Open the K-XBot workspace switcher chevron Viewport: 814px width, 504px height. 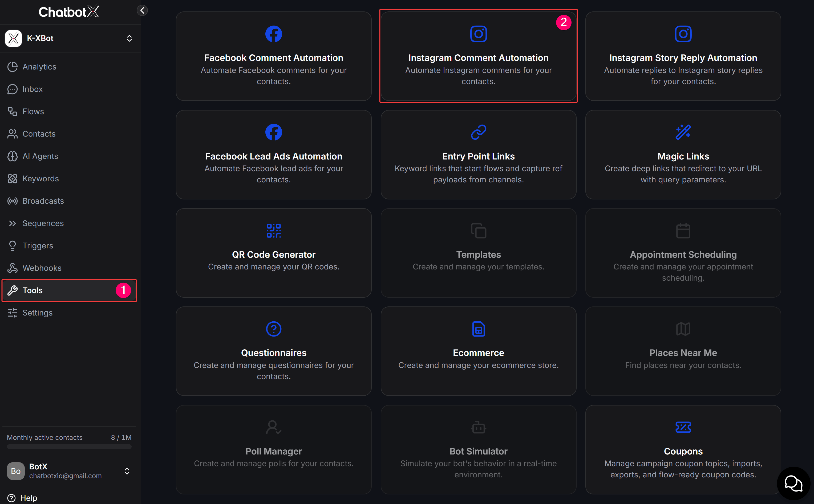coord(129,38)
